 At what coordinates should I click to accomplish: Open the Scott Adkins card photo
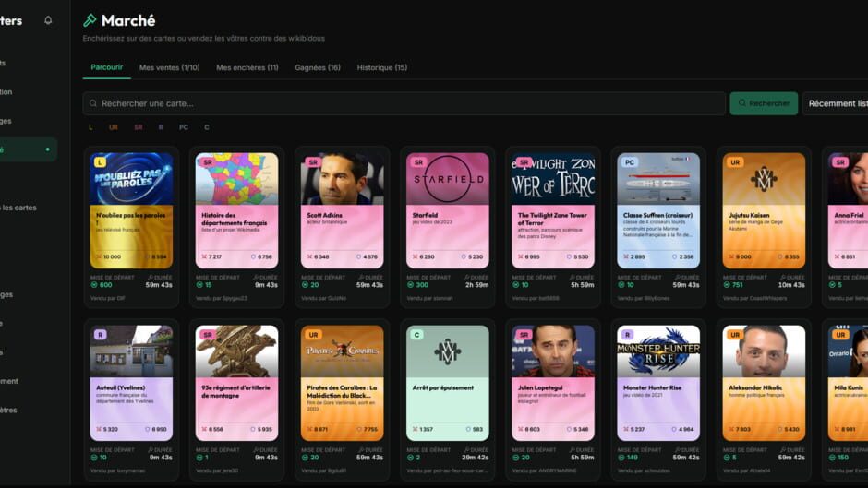[x=342, y=179]
